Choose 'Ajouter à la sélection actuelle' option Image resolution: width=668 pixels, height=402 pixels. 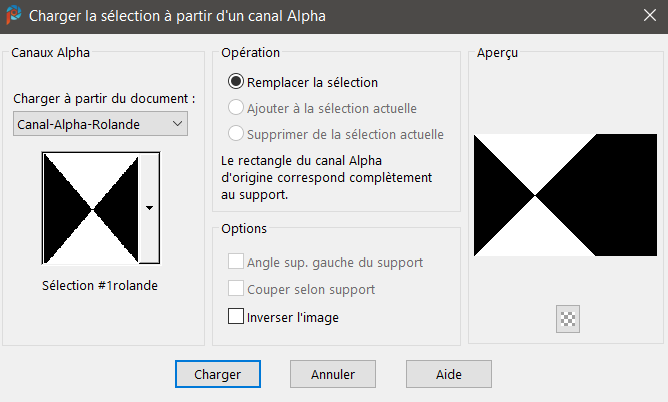236,108
